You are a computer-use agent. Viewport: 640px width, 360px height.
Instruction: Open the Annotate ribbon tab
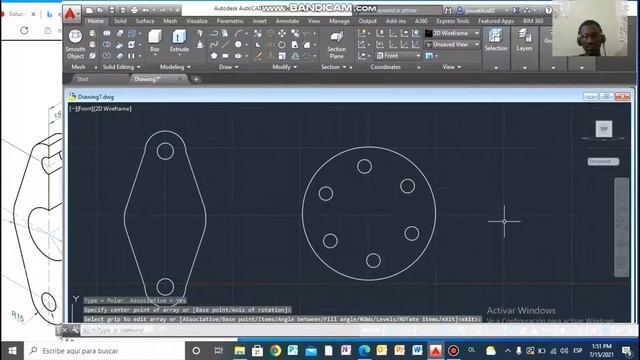287,21
